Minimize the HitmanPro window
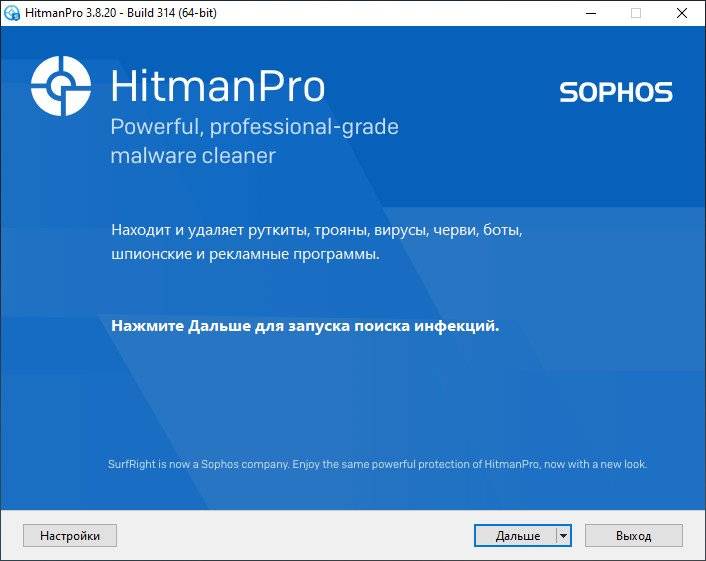This screenshot has width=706, height=561. click(x=591, y=13)
